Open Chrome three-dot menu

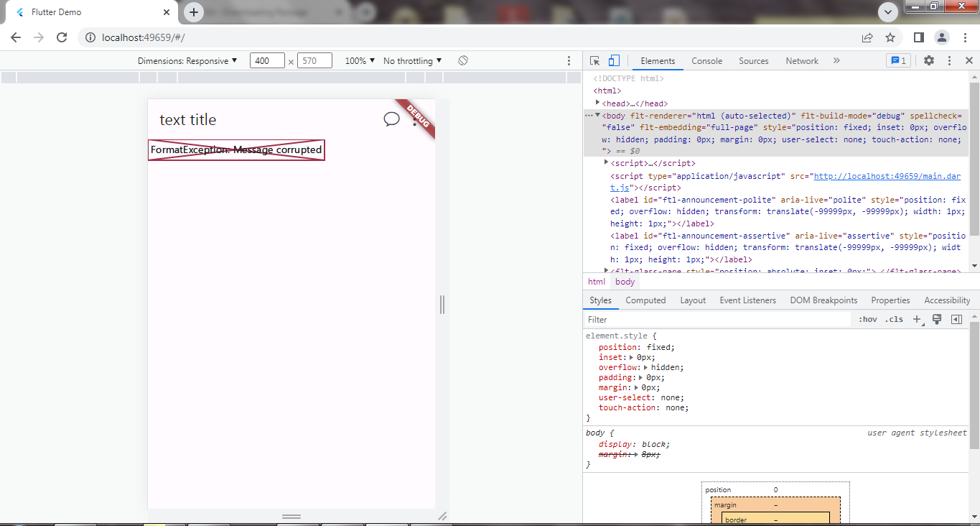pos(963,37)
